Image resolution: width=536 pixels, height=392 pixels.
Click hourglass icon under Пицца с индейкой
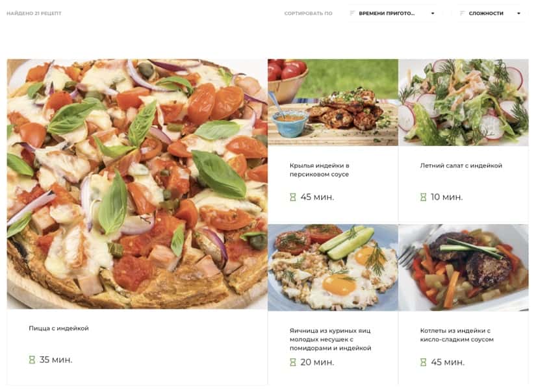point(32,360)
